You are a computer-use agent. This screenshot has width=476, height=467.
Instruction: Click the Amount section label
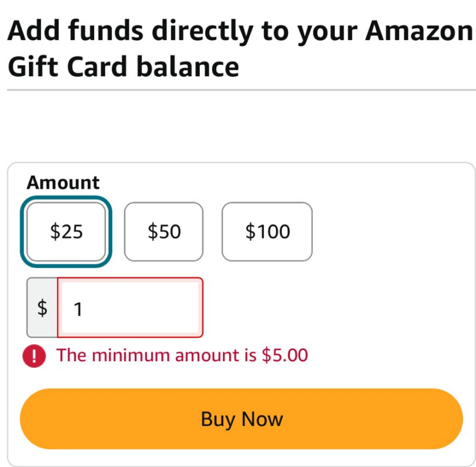pyautogui.click(x=62, y=183)
